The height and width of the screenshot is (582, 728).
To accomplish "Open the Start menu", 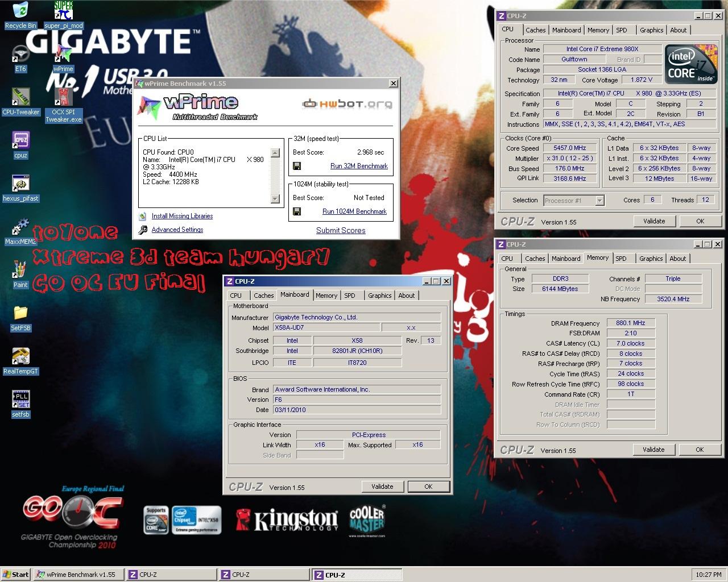I will click(16, 575).
